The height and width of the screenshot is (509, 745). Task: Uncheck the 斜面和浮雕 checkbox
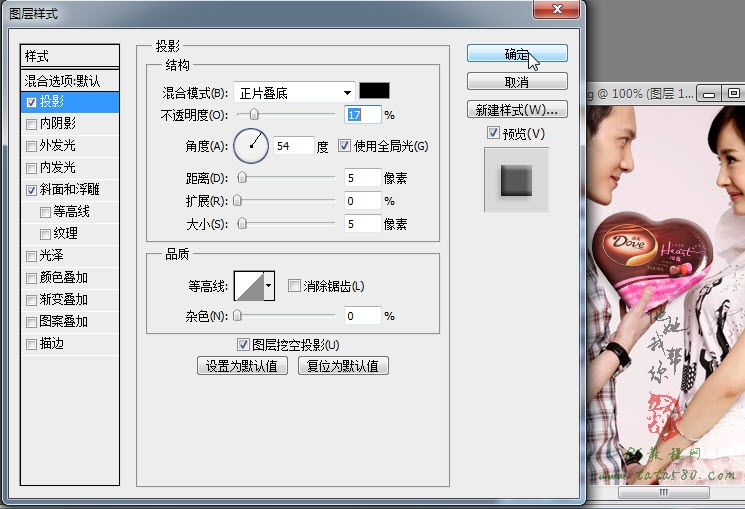(31, 190)
